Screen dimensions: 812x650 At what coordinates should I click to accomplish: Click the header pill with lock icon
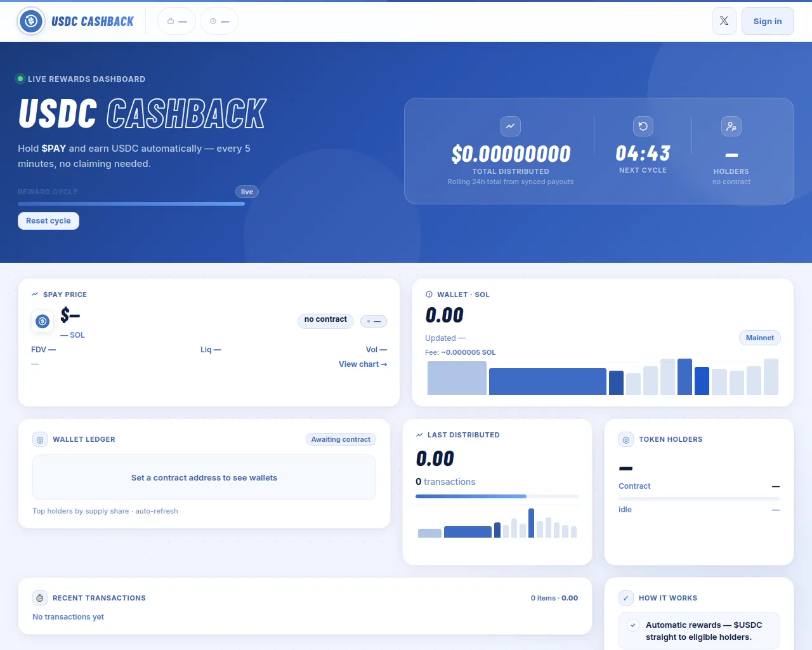tap(176, 21)
